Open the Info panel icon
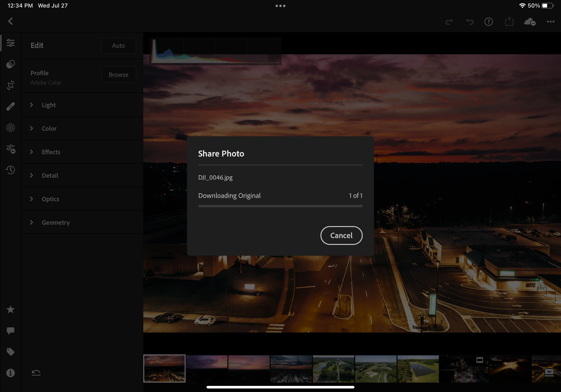The height and width of the screenshot is (392, 561). click(11, 373)
